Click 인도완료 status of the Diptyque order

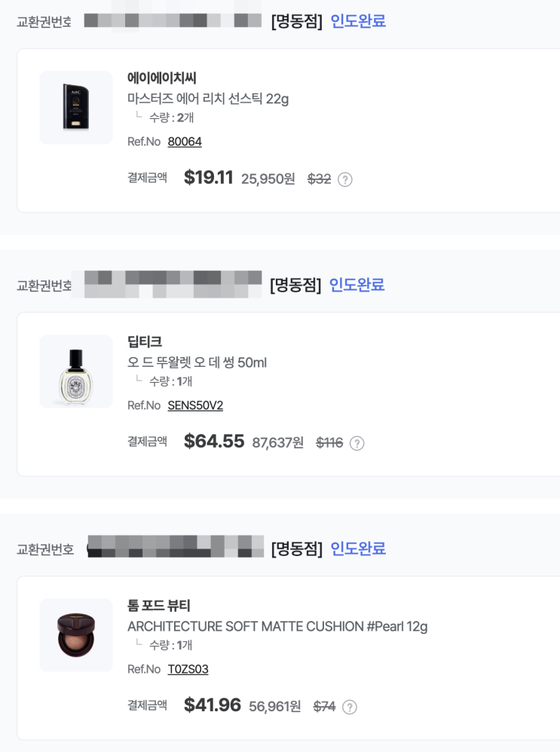point(357,285)
